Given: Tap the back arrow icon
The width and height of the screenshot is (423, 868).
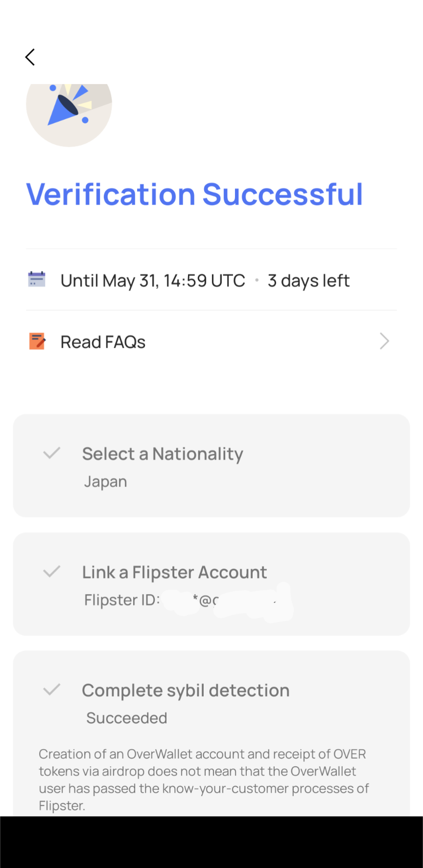Looking at the screenshot, I should [x=30, y=57].
